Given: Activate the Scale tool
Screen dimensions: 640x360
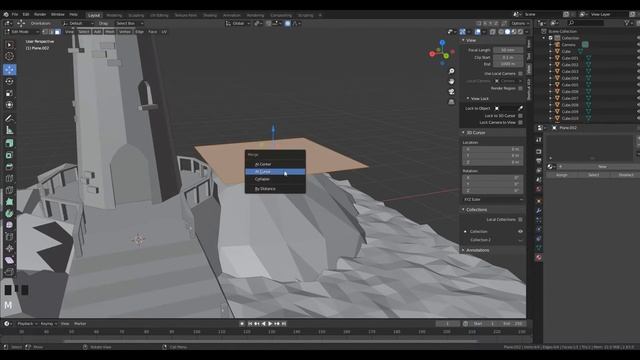Looking at the screenshot, I should [x=9, y=93].
